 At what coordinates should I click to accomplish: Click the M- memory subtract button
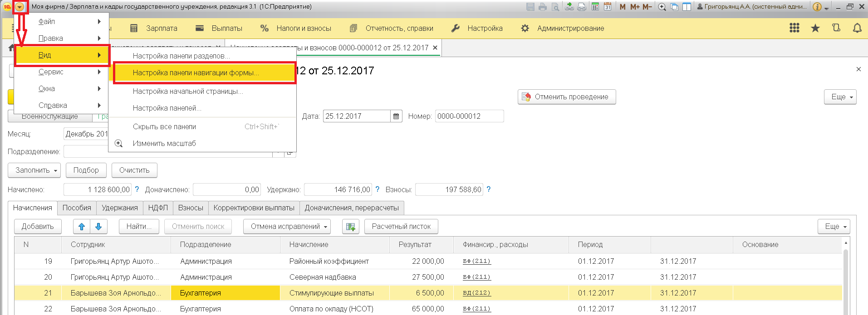[x=647, y=7]
